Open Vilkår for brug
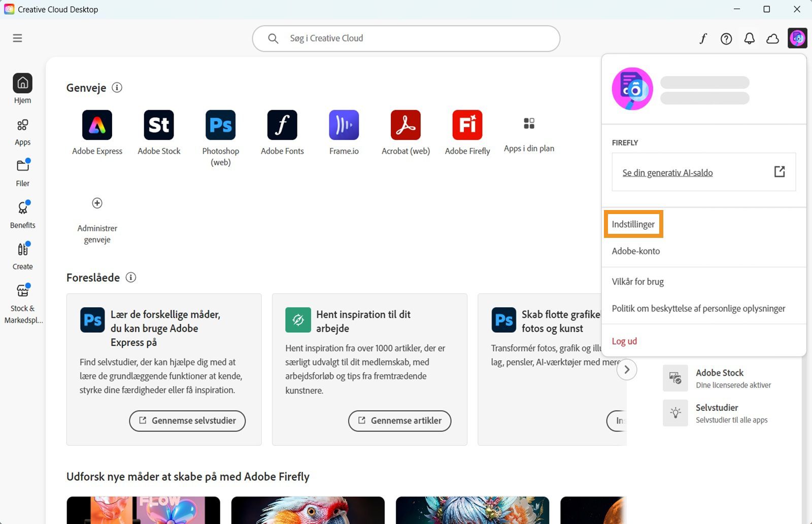Image resolution: width=812 pixels, height=524 pixels. point(637,282)
